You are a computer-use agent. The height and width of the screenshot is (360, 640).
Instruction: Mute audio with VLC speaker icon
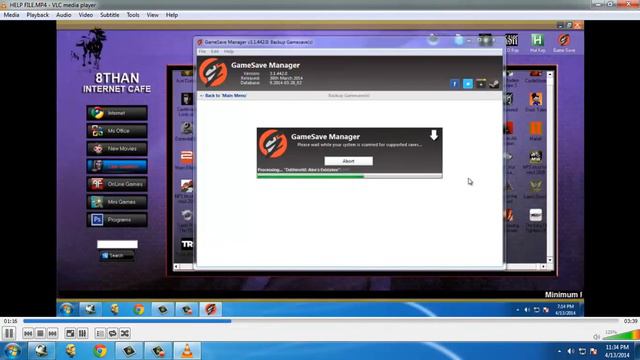coord(596,336)
